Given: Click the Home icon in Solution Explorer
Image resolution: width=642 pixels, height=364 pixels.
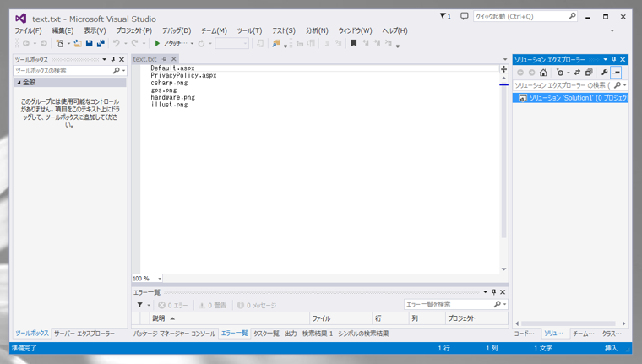Looking at the screenshot, I should (543, 73).
